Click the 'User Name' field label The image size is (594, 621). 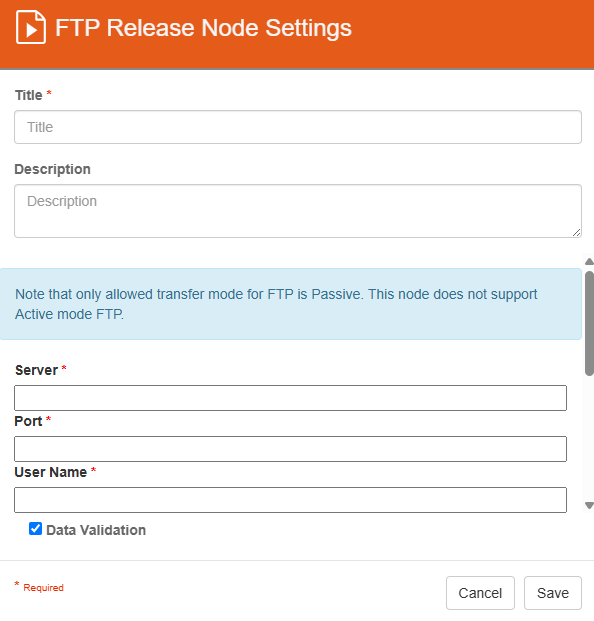pyautogui.click(x=51, y=472)
